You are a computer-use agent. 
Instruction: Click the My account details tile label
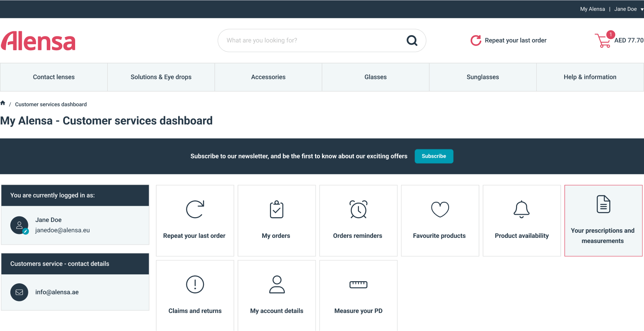pyautogui.click(x=277, y=311)
